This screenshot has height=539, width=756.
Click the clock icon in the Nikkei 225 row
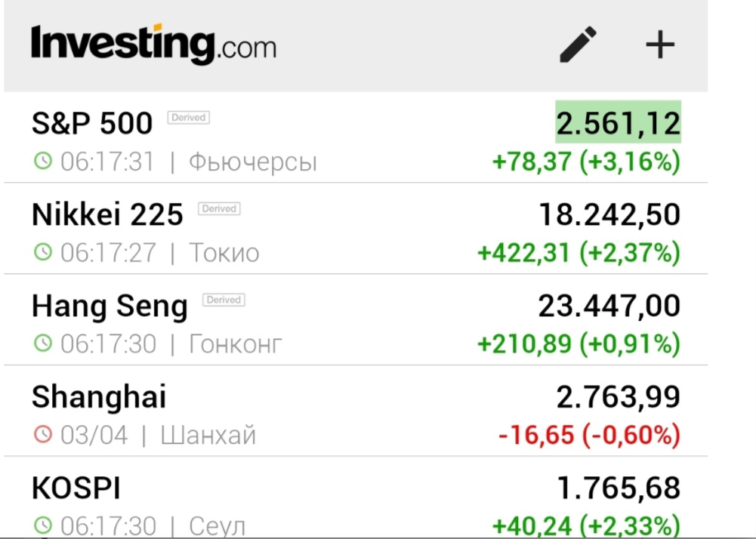pos(43,251)
